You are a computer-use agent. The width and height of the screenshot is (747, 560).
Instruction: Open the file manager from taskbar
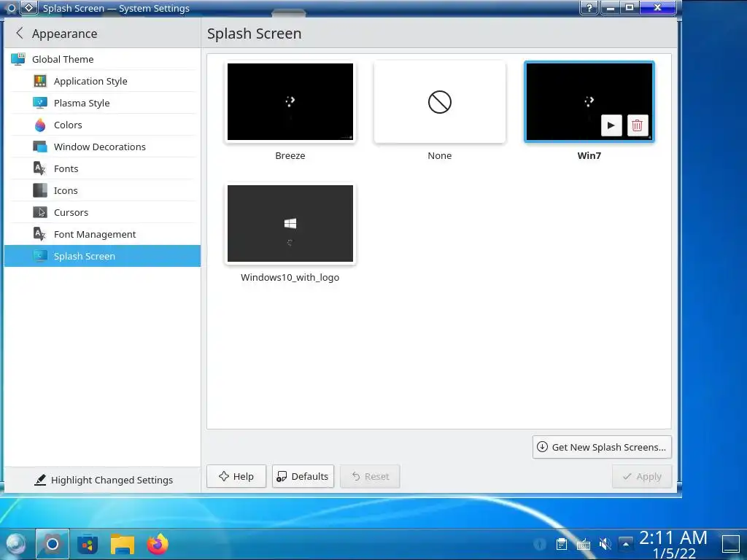[x=123, y=544]
